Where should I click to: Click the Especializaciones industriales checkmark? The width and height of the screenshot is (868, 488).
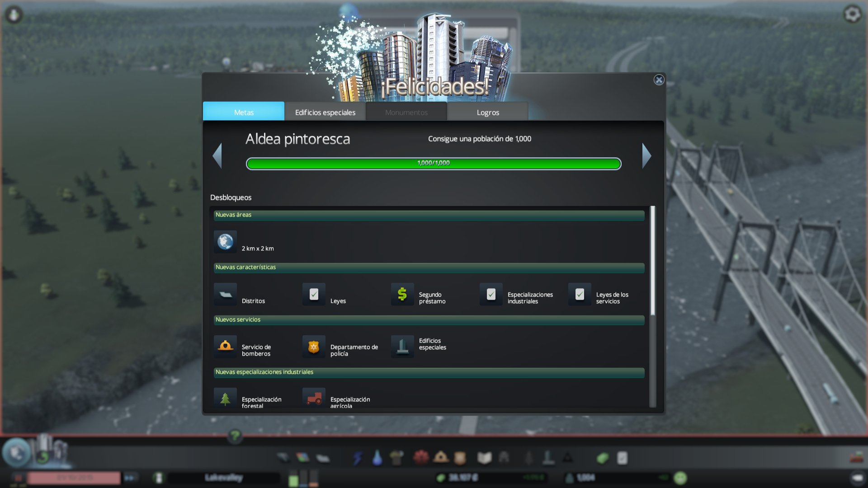point(491,294)
